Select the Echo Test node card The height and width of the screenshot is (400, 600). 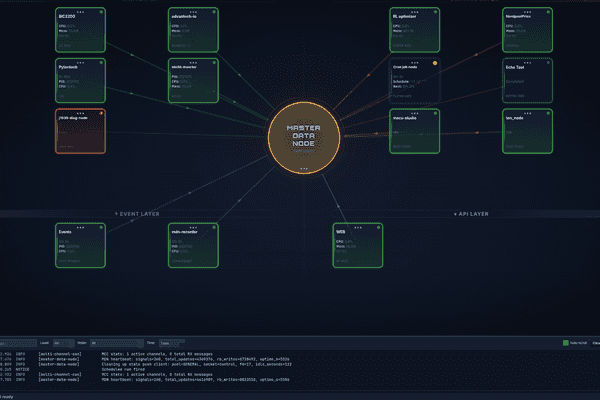(527, 80)
